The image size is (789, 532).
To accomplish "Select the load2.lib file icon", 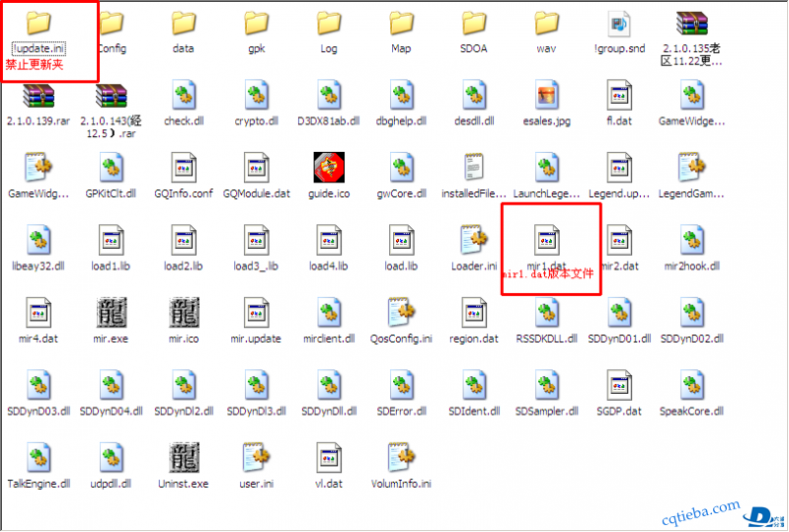I will [x=184, y=240].
